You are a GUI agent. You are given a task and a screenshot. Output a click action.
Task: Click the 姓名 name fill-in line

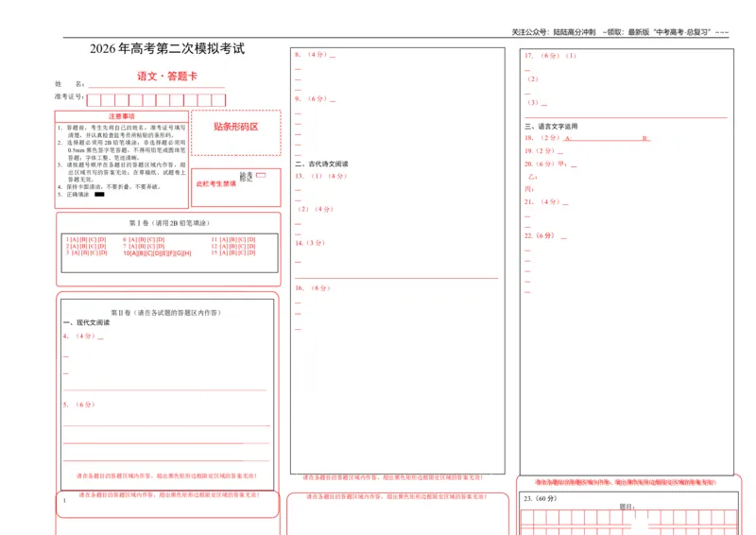(156, 85)
